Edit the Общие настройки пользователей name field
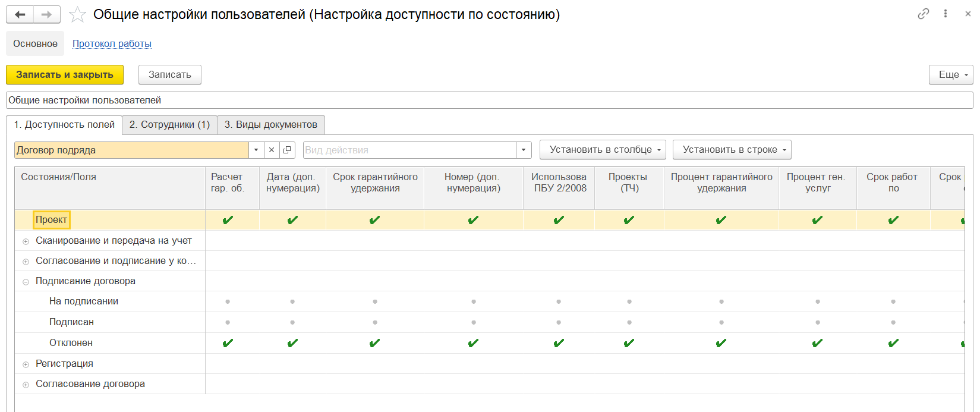 tap(489, 100)
